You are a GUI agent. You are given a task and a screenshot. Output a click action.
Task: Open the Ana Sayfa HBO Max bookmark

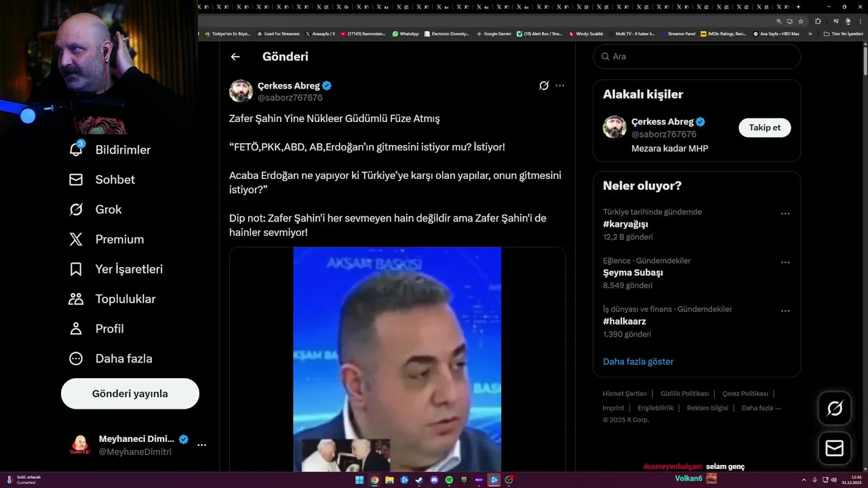776,33
